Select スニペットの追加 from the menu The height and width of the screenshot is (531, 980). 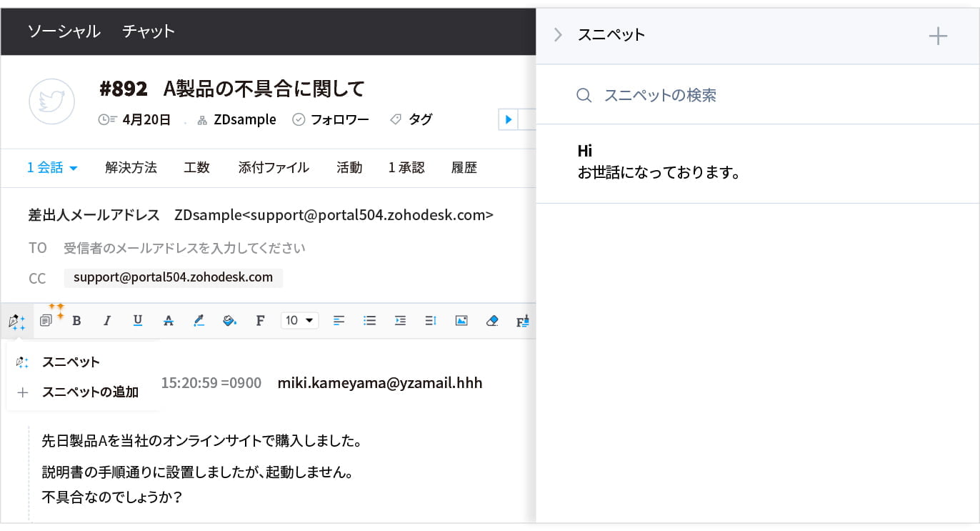[x=90, y=392]
